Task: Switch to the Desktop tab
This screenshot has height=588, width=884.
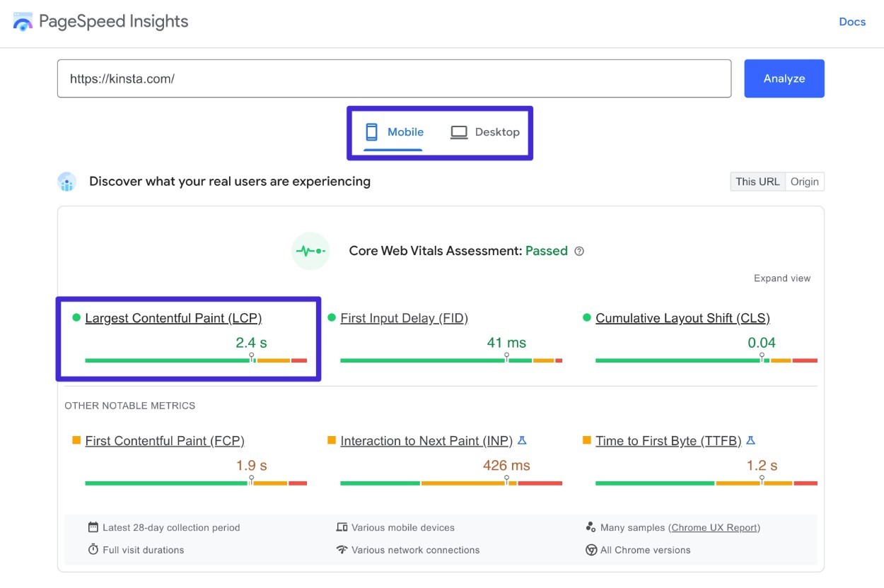Action: click(x=497, y=131)
